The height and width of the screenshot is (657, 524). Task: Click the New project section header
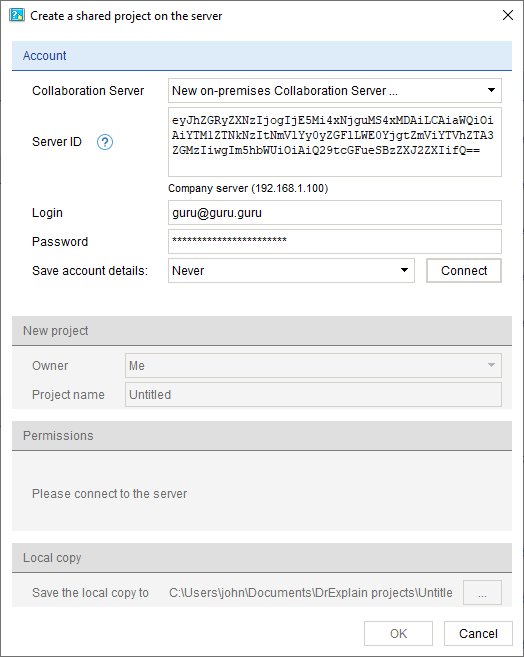click(262, 331)
